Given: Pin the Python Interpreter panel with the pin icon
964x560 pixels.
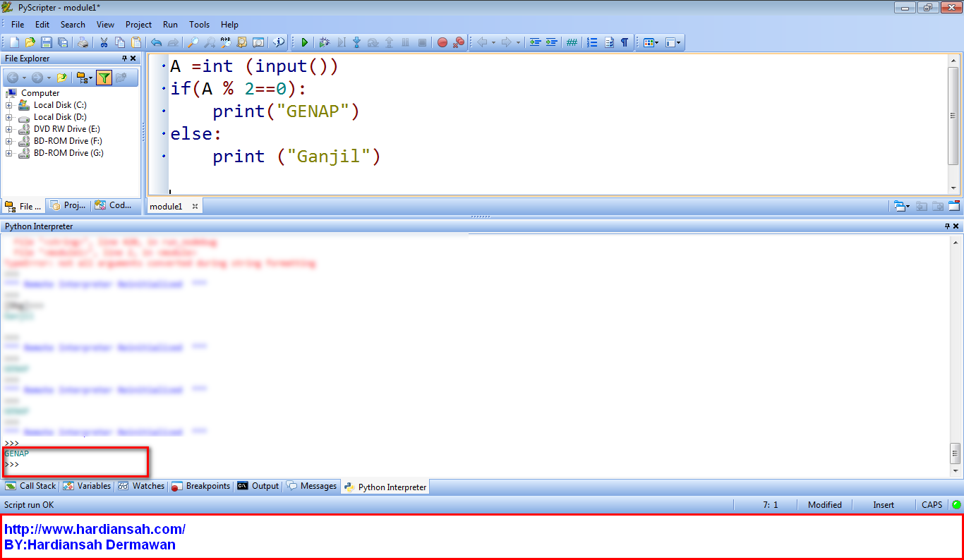Looking at the screenshot, I should (948, 226).
